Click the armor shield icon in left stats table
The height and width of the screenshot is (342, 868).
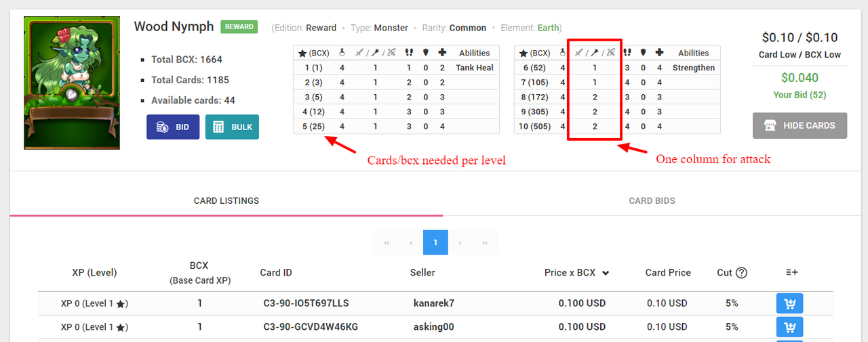click(426, 53)
